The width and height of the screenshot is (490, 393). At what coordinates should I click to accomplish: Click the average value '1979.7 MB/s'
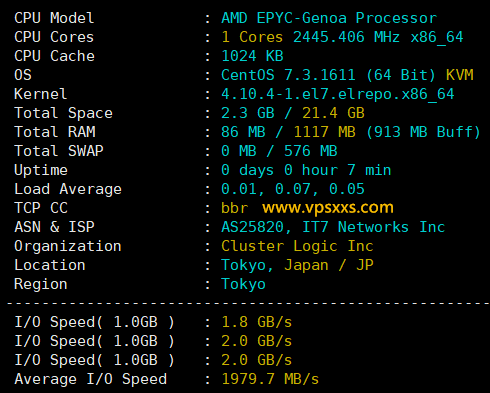pos(270,379)
